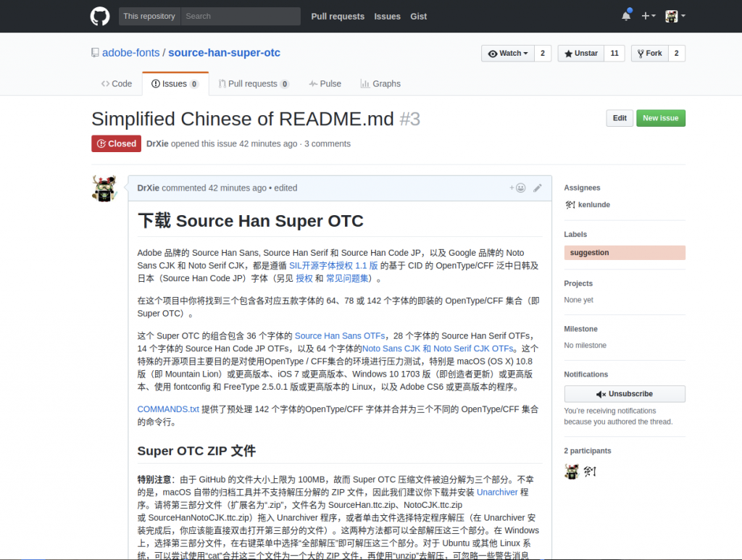742x560 pixels.
Task: Switch to the Pull requests tab
Action: (x=253, y=84)
